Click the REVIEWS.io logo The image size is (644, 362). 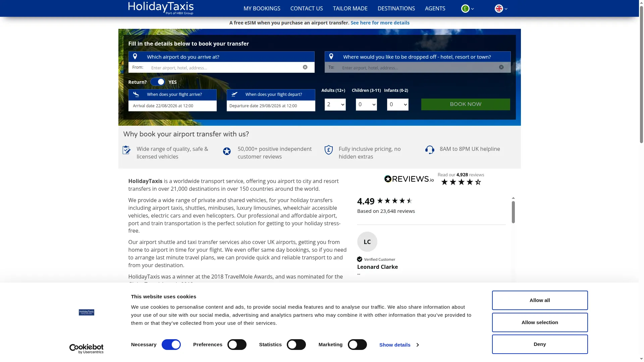(409, 179)
